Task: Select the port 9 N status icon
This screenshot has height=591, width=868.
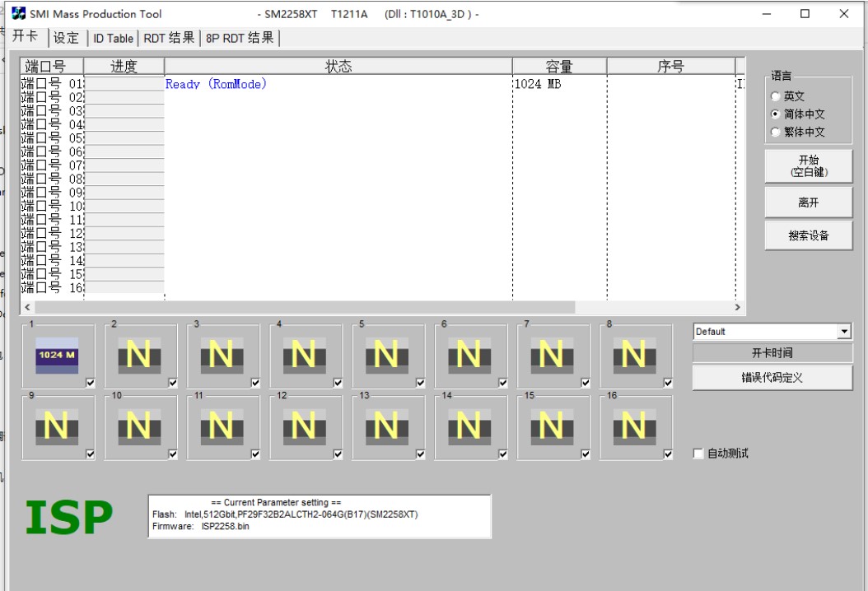Action: [57, 427]
